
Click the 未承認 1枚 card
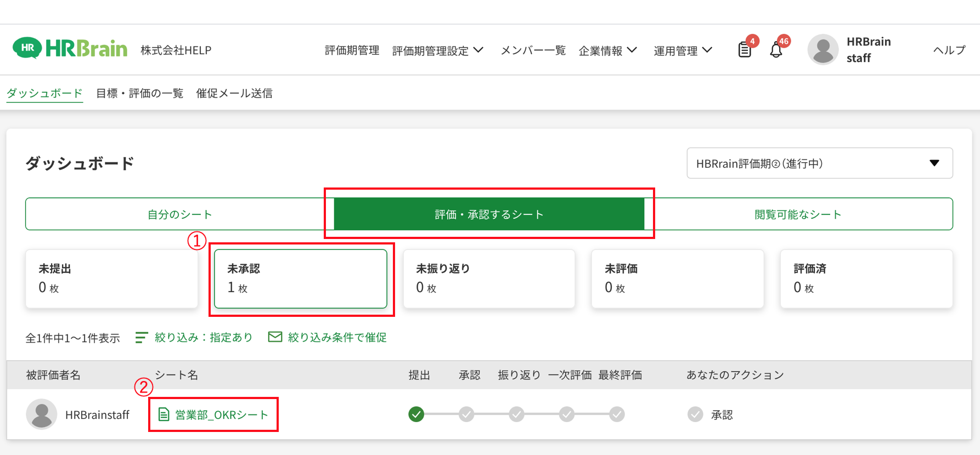301,278
